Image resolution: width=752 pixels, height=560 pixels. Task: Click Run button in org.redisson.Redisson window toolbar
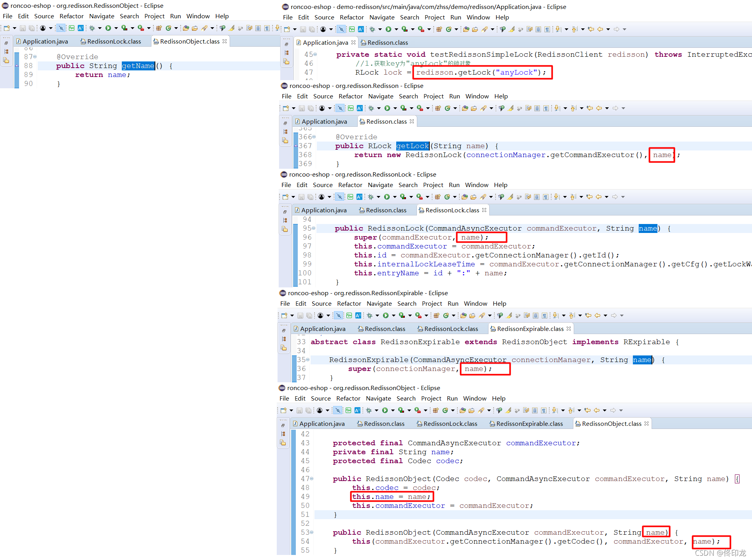[387, 108]
